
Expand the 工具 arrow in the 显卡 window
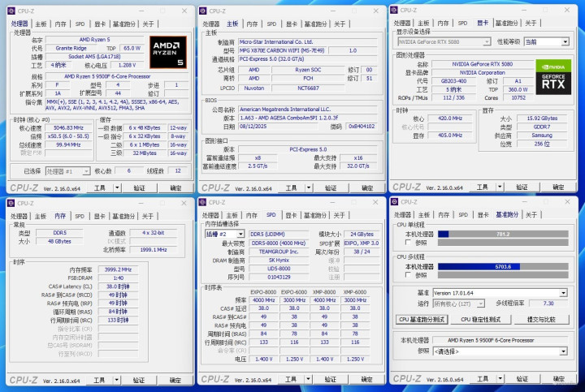click(500, 187)
